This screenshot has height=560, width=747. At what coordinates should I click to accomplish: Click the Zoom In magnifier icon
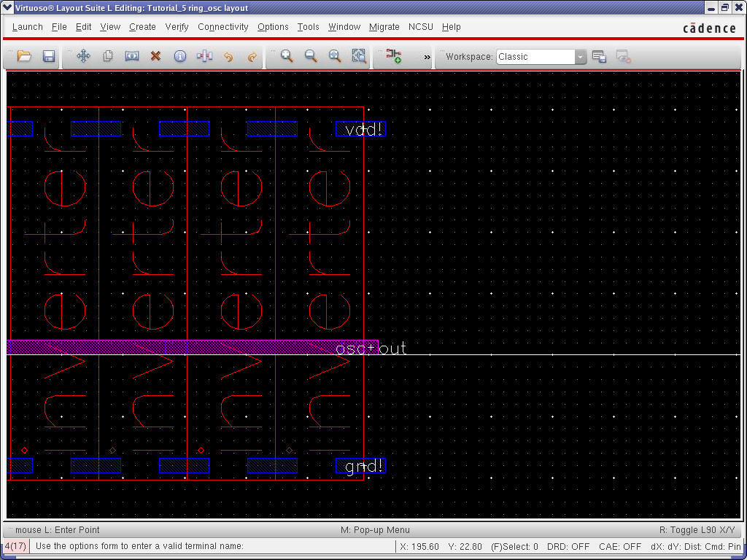coord(287,56)
